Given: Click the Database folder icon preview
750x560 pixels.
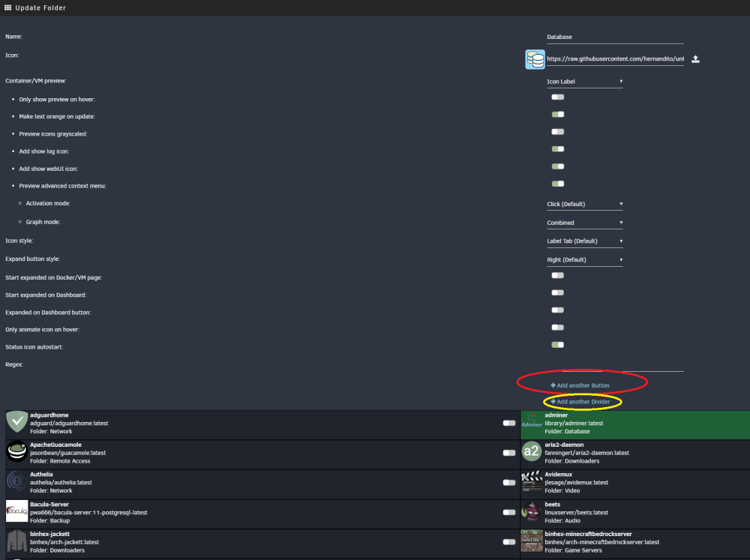Looking at the screenshot, I should click(535, 59).
